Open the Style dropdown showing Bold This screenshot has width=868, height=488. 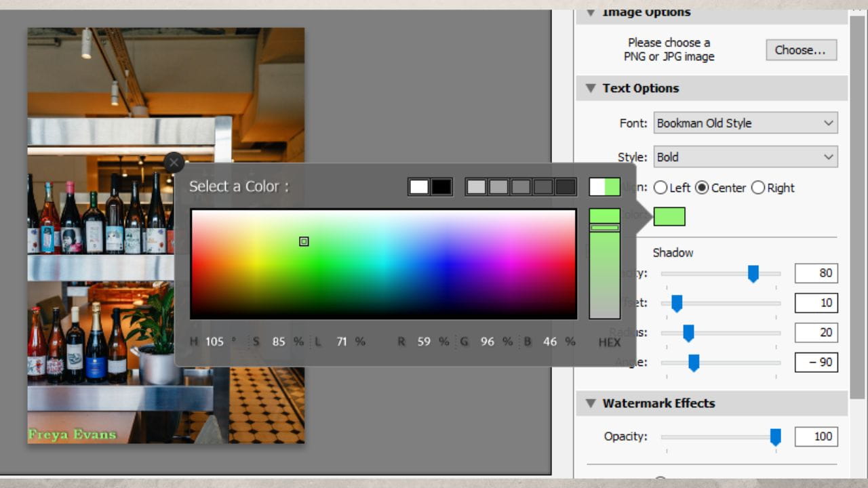pyautogui.click(x=746, y=157)
